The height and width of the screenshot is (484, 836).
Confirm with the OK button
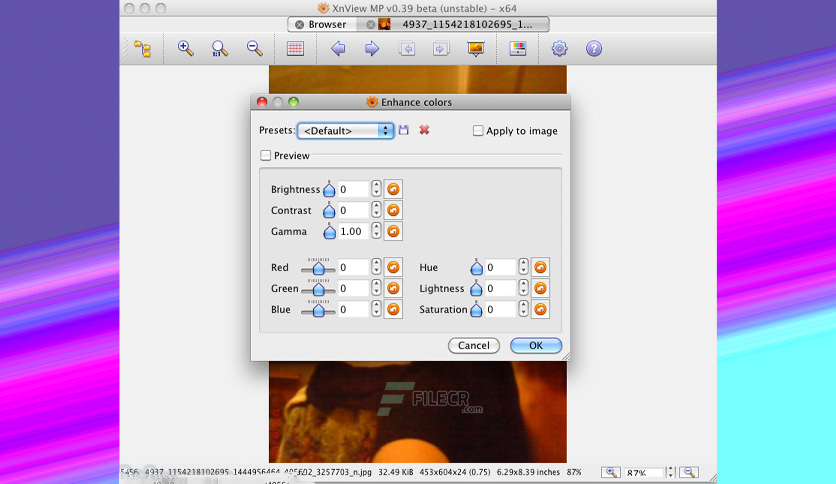(536, 345)
